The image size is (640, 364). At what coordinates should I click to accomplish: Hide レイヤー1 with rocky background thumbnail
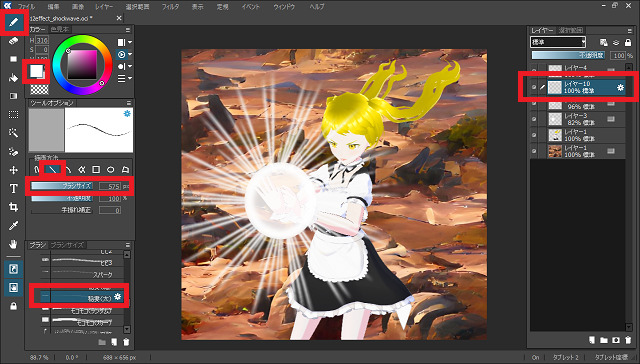tap(534, 151)
